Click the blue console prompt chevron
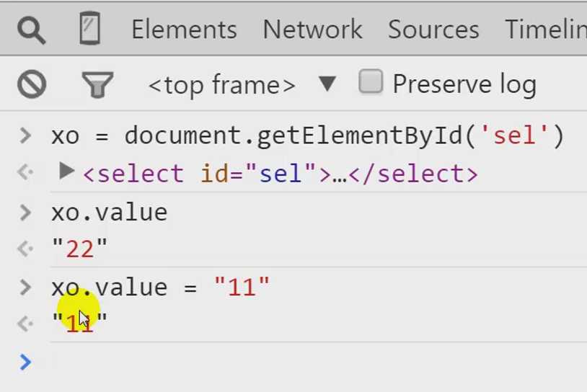Viewport: 587px width, 392px height. pos(25,362)
